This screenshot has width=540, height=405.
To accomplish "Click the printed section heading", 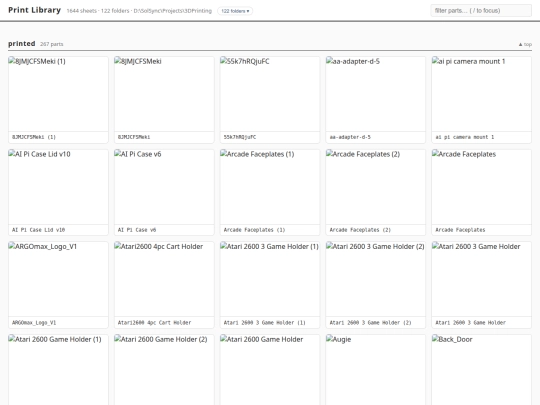I will point(22,44).
